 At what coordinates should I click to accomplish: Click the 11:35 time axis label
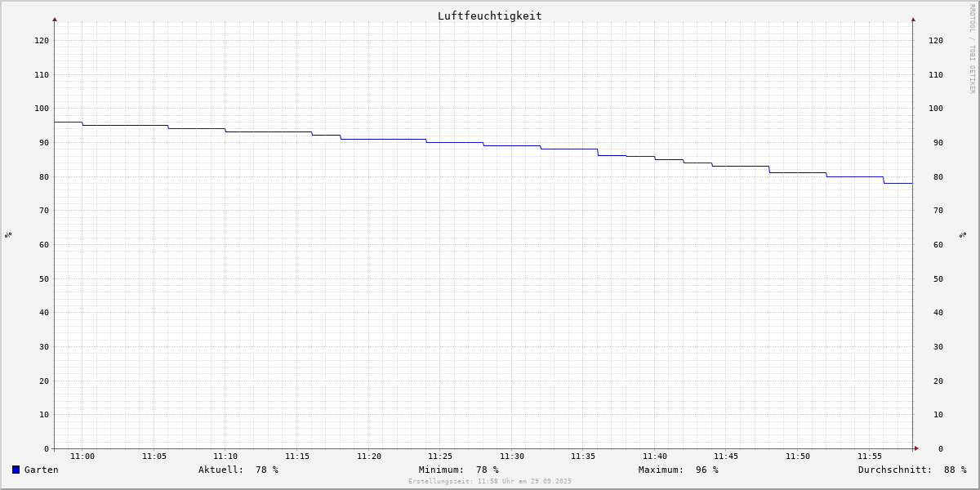coord(583,457)
